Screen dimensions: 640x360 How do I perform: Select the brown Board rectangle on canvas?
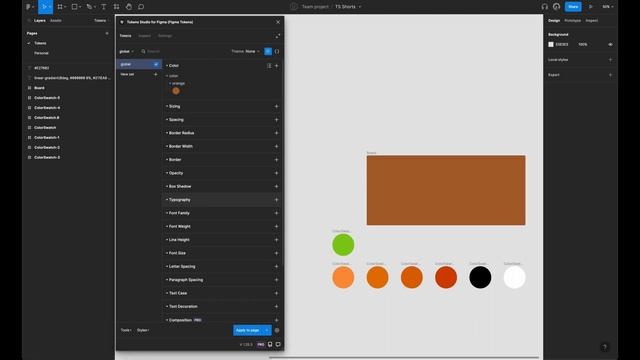point(446,190)
